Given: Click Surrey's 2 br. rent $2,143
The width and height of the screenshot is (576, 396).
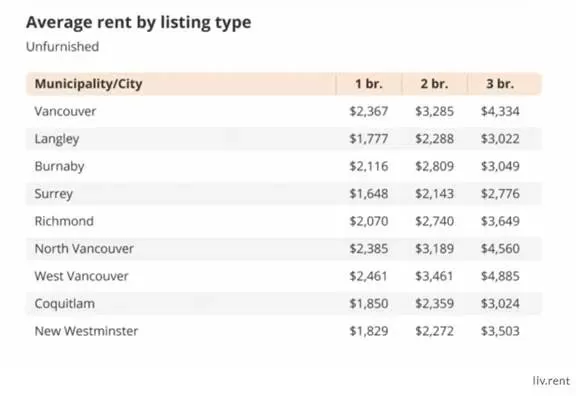Looking at the screenshot, I should click(435, 194).
